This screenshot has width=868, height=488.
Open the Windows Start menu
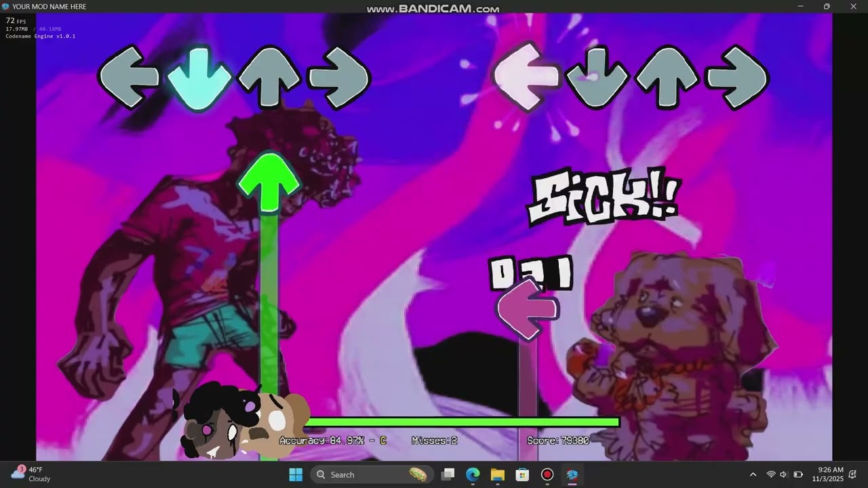296,474
